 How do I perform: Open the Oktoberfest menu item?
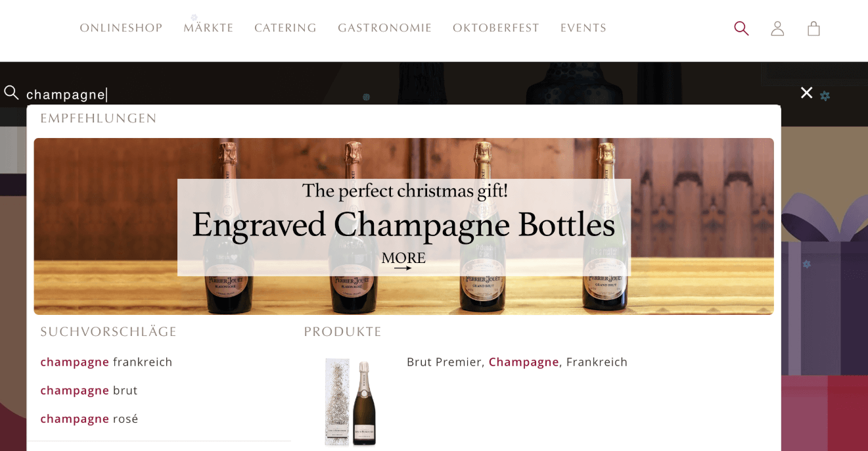[x=495, y=28]
